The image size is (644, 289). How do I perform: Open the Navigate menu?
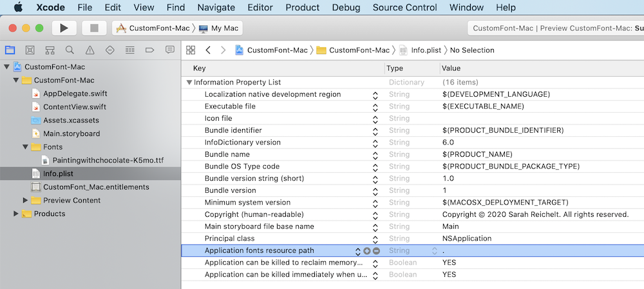(x=216, y=7)
